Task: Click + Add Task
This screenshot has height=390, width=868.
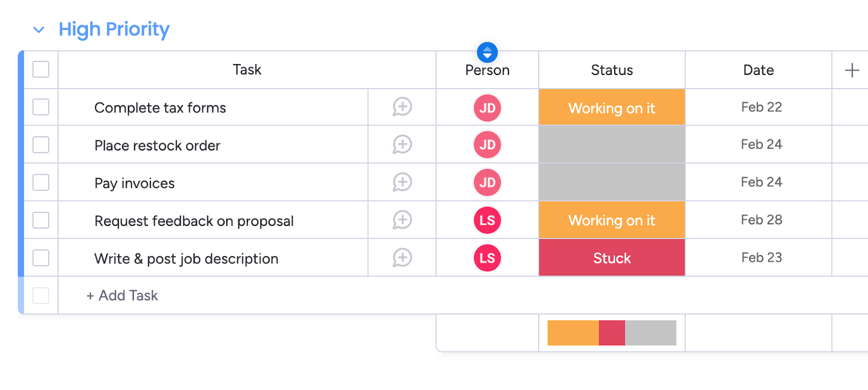Action: [x=123, y=295]
